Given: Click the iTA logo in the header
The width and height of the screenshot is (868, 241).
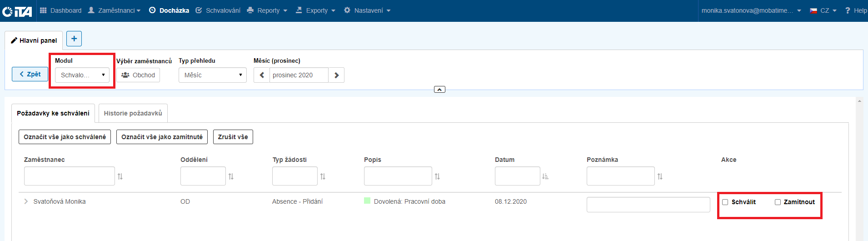Looking at the screenshot, I should coord(17,11).
